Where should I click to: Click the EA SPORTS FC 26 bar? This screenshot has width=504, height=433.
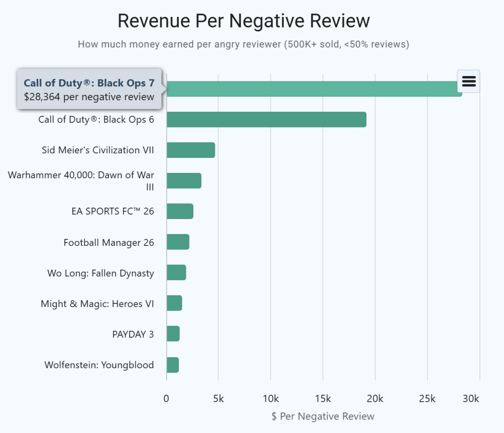pos(180,211)
